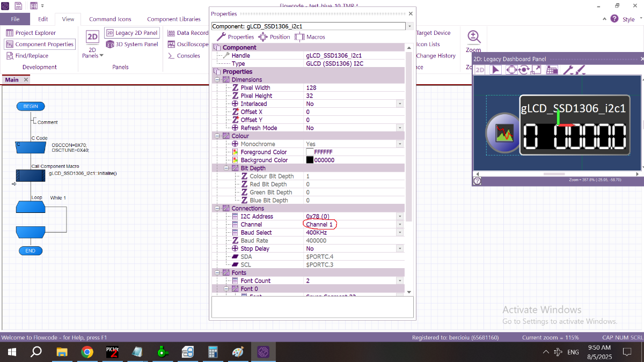The width and height of the screenshot is (644, 362).
Task: Click the Foreground Color swatch
Action: click(310, 152)
